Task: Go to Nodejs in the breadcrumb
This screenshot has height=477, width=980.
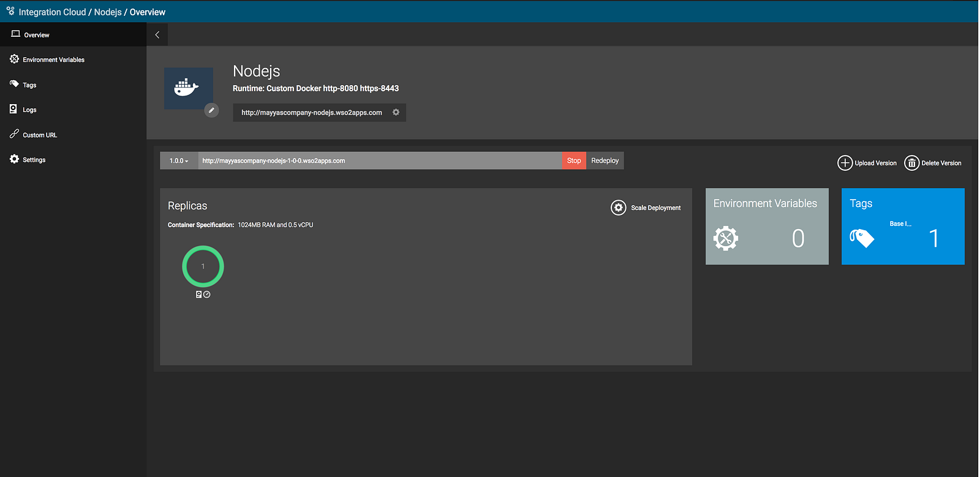Action: pyautogui.click(x=108, y=12)
